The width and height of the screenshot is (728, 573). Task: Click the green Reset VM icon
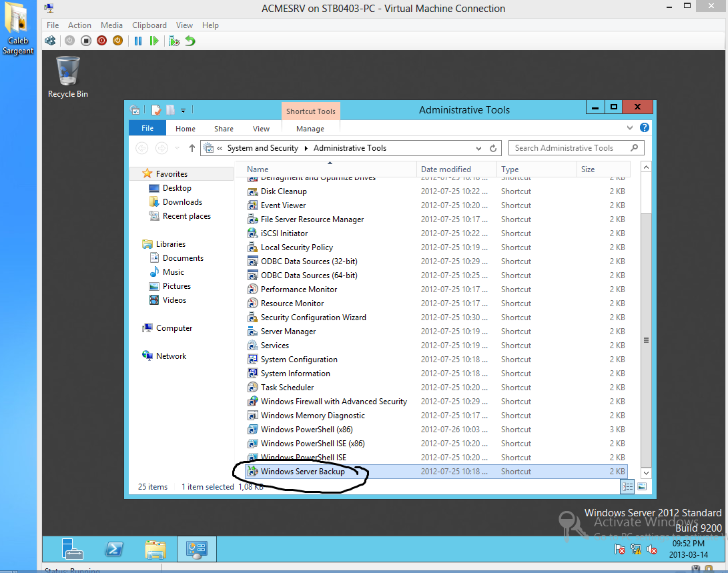click(154, 41)
